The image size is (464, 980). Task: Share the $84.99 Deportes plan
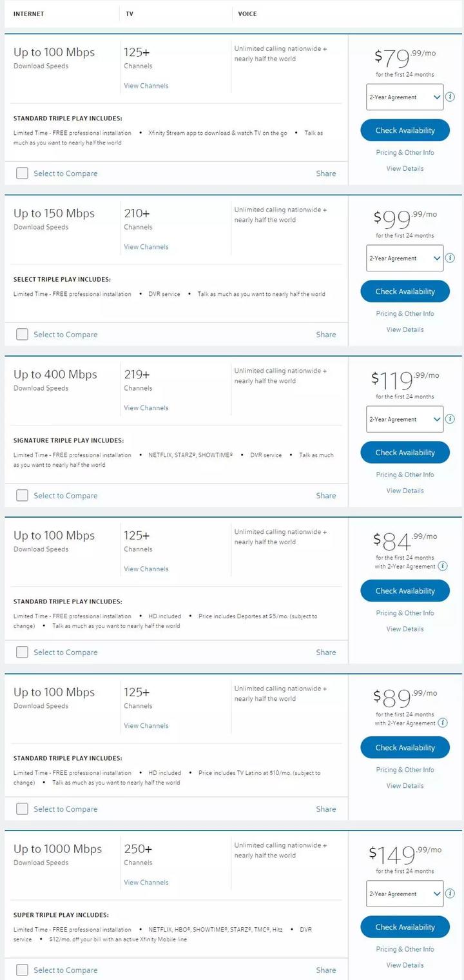pyautogui.click(x=326, y=652)
